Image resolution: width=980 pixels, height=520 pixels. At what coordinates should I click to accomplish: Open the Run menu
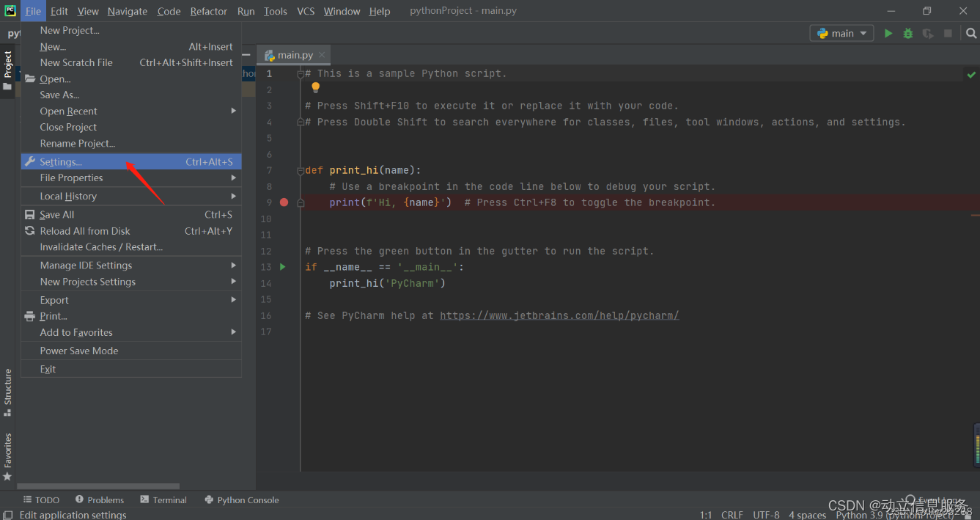click(246, 11)
